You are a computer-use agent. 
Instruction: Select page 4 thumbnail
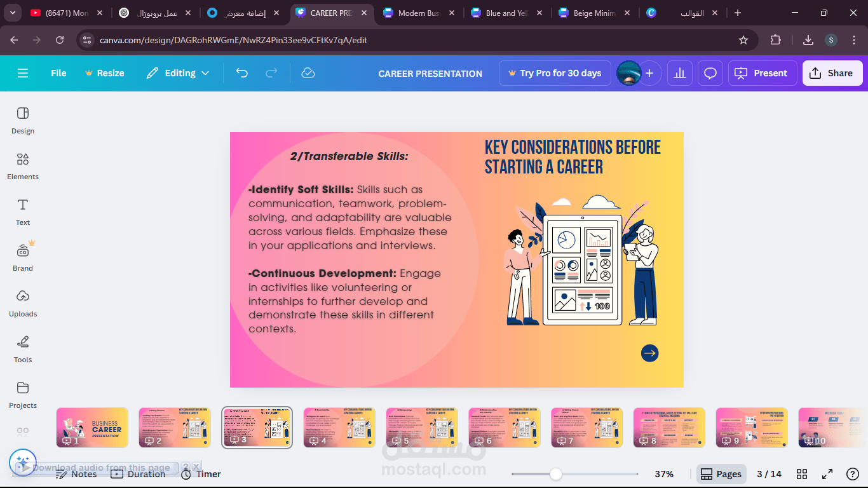click(339, 428)
